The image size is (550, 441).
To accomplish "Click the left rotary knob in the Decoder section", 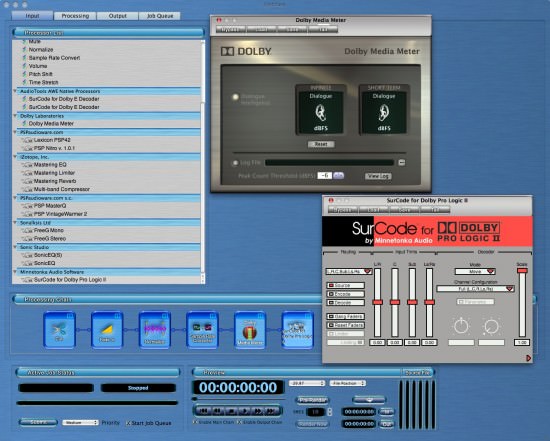I will (x=461, y=326).
